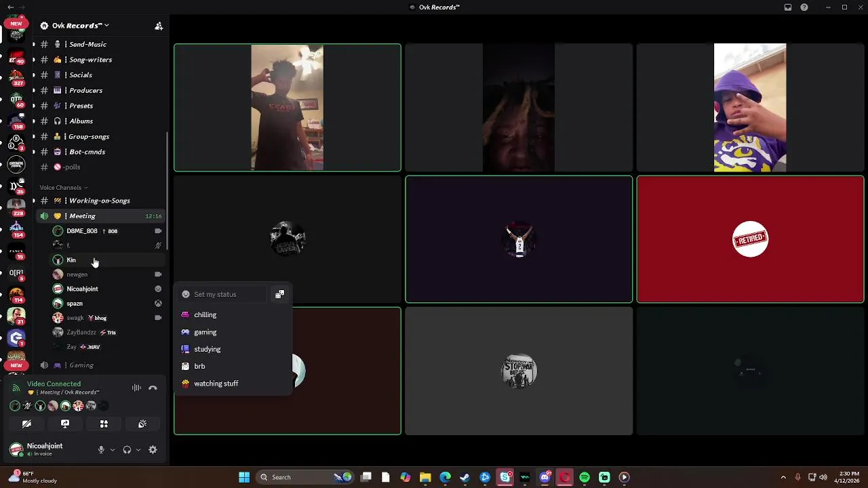Choose the gaming status option
868x488 pixels.
click(233, 332)
